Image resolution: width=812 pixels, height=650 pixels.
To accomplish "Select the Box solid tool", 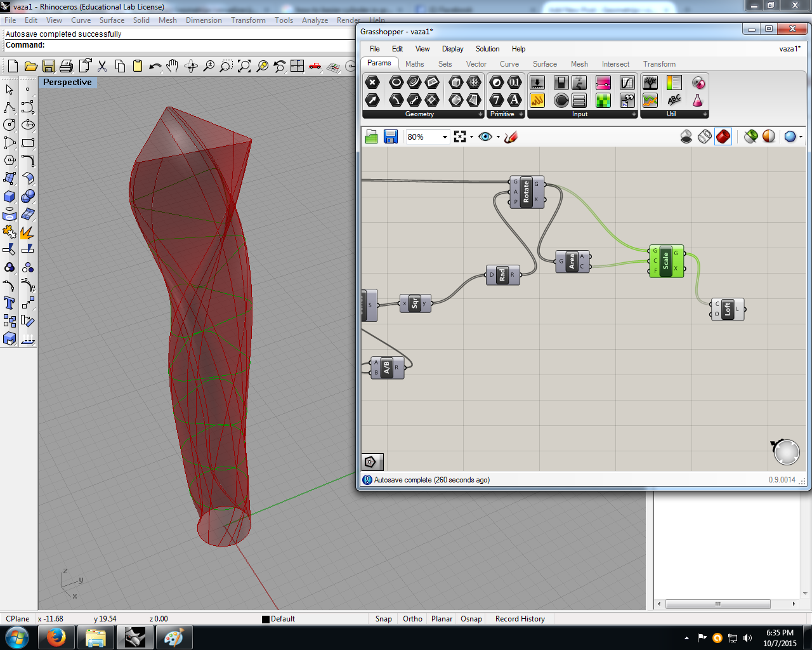I will (10, 196).
